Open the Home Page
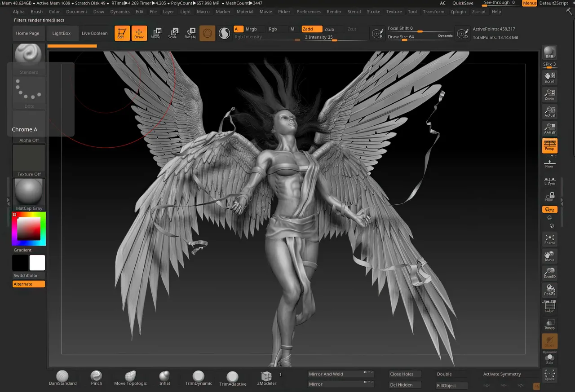The width and height of the screenshot is (575, 392). [28, 33]
